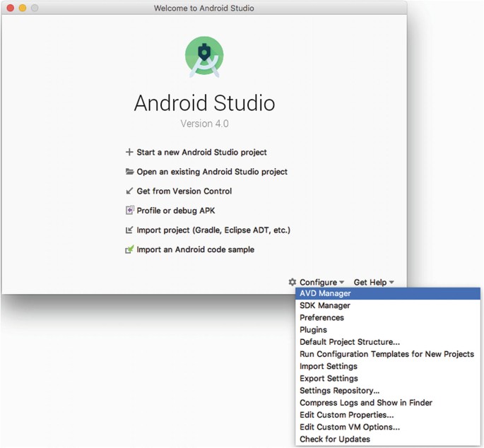The width and height of the screenshot is (484, 448).
Task: Click the version control arrow icon
Action: [129, 191]
